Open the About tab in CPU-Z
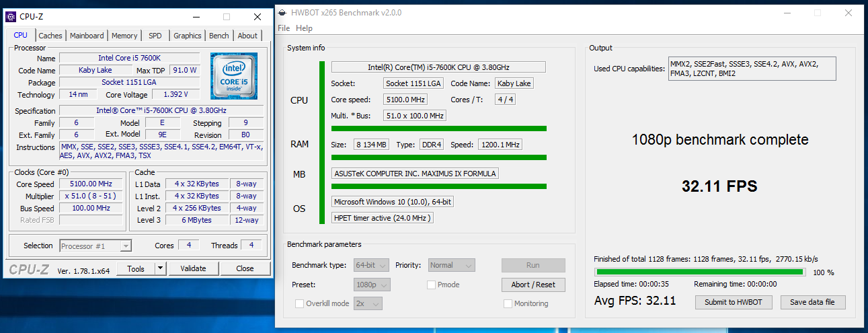This screenshot has width=868, height=333. (x=247, y=36)
